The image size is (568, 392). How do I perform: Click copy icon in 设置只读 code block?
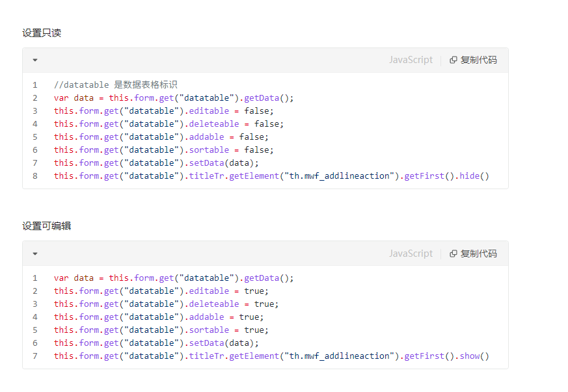click(x=453, y=60)
